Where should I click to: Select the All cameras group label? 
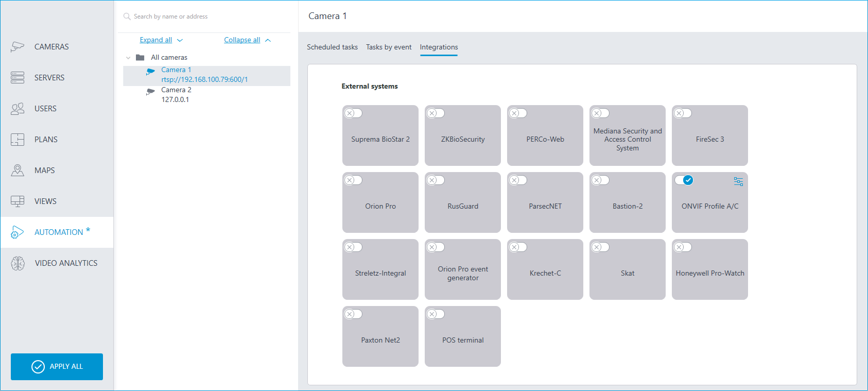click(x=169, y=57)
